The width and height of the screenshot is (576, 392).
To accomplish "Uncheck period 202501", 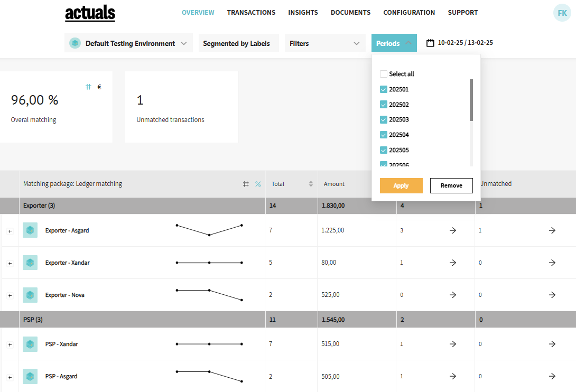I will pyautogui.click(x=384, y=89).
